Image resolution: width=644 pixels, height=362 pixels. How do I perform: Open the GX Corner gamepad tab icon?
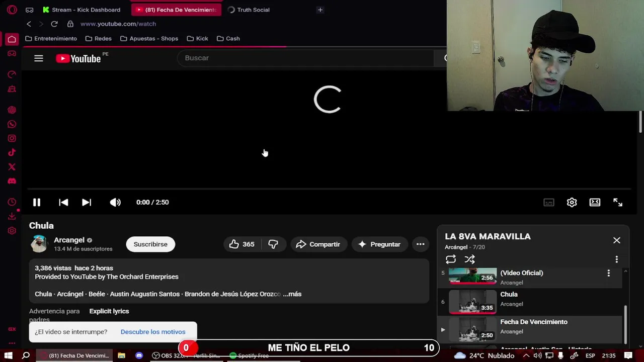(30, 10)
